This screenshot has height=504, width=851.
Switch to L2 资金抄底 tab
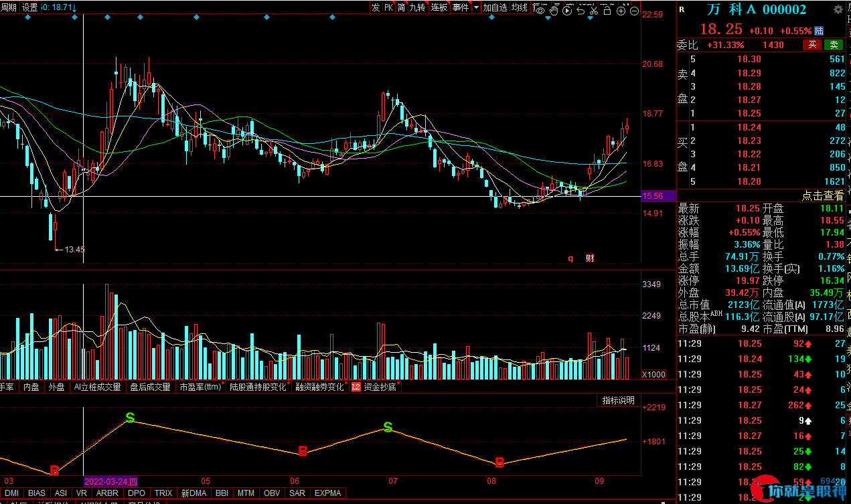[x=374, y=387]
